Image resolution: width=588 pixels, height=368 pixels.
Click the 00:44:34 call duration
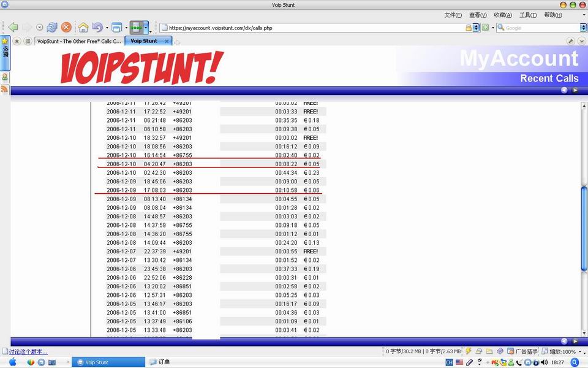pos(286,173)
